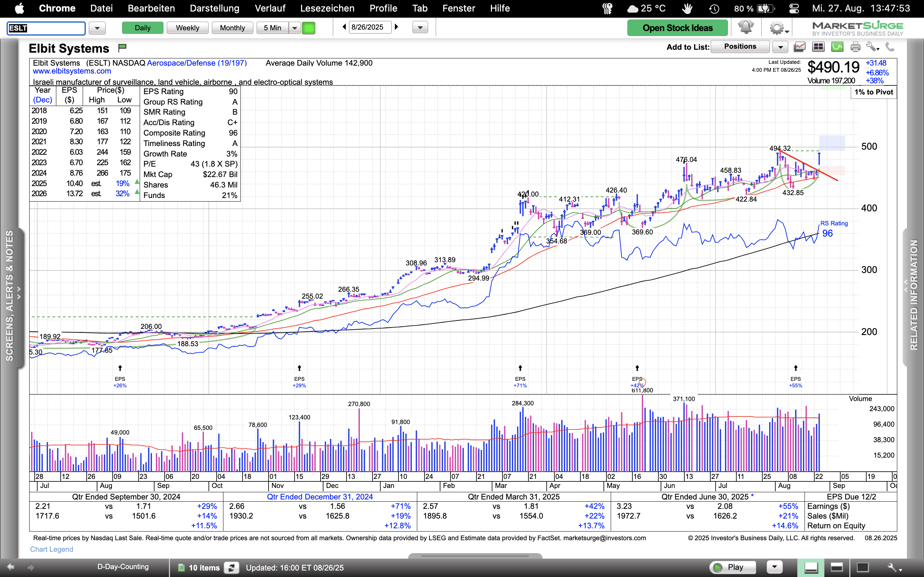924x577 pixels.
Task: Click the refresh list icon beside 10 items
Action: [231, 568]
